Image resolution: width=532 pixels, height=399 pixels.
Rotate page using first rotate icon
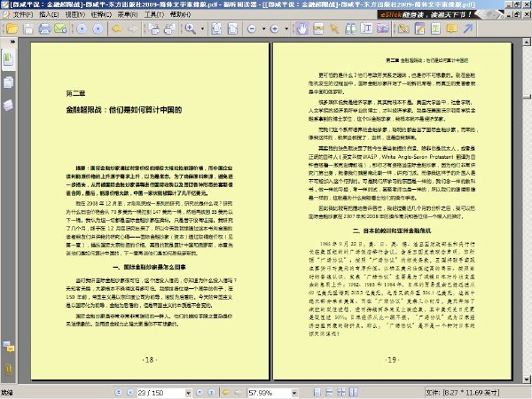pos(216,29)
